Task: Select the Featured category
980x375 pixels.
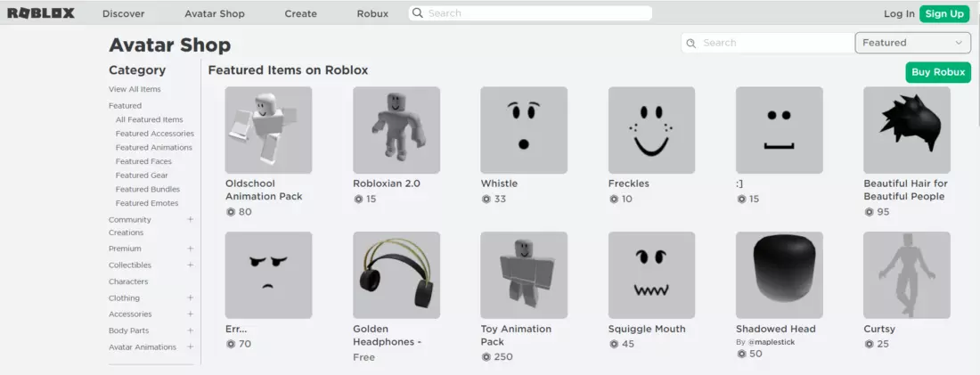Action: coord(125,106)
